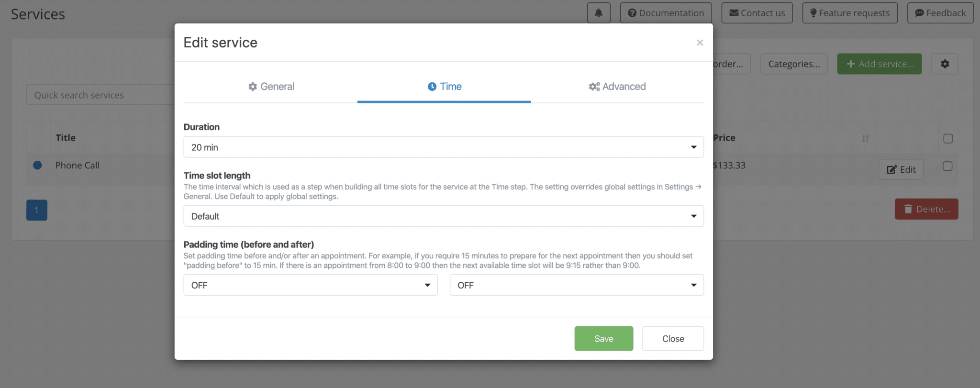Viewport: 980px width, 388px height.
Task: Open the Duration dropdown showing 20 min
Action: (443, 147)
